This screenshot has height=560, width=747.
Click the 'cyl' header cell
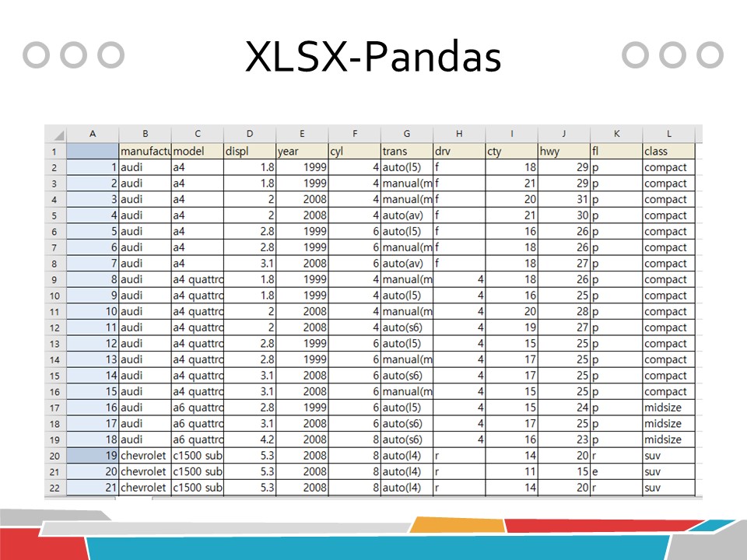point(355,152)
